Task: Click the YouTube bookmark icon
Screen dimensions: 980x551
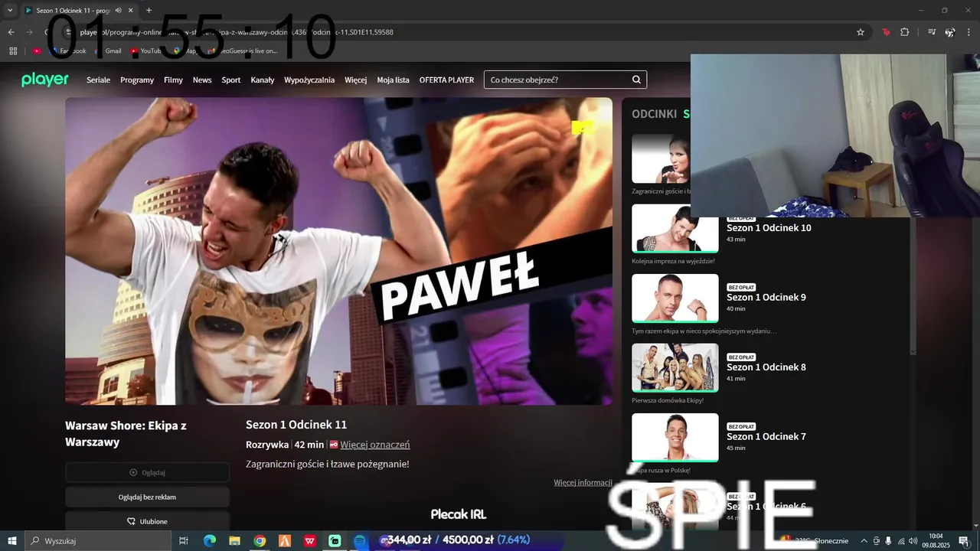Action: [134, 51]
